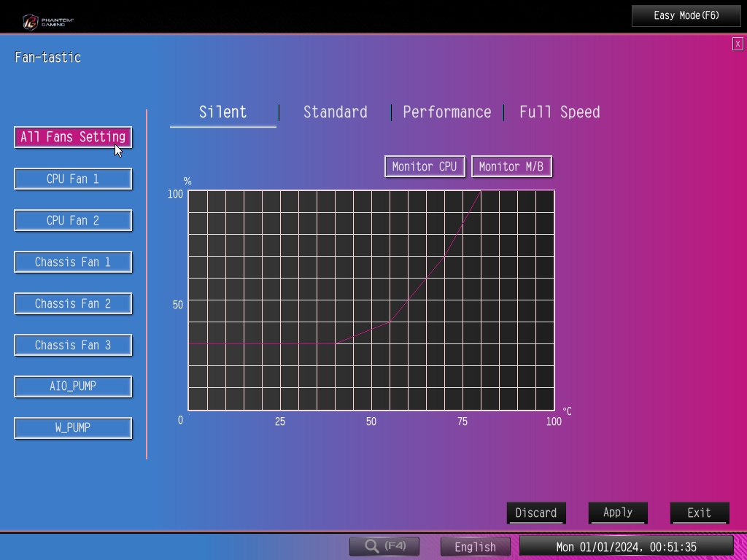Screen dimensions: 747x560
Task: Switch to the Standard fan profile
Action: pos(335,112)
